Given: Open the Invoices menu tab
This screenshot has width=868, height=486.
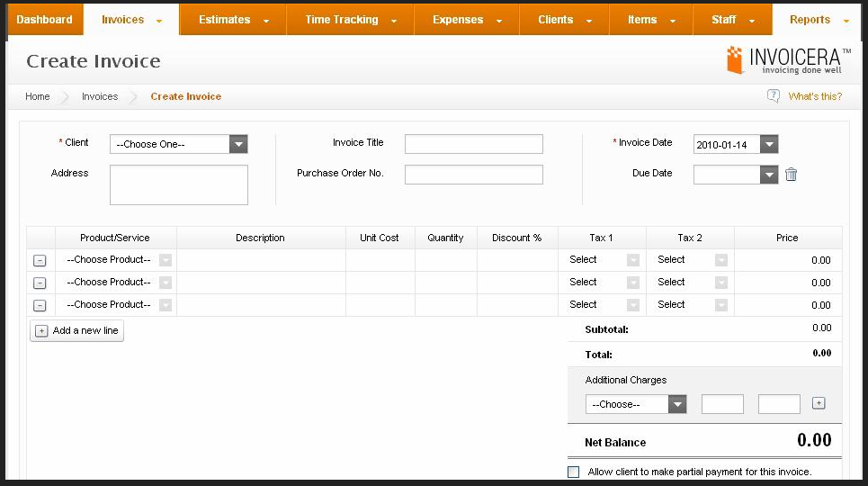Looking at the screenshot, I should point(131,20).
